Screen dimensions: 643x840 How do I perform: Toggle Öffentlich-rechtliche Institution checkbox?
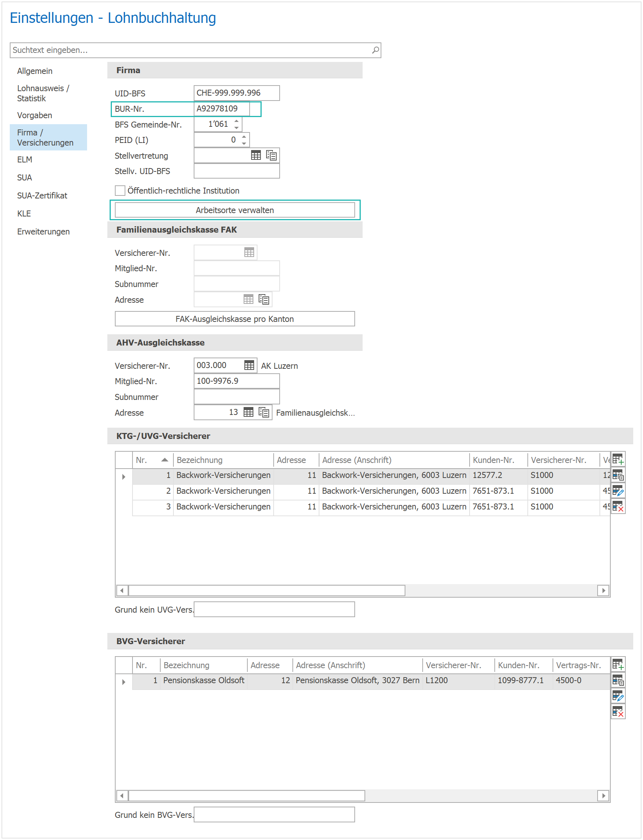tap(120, 191)
